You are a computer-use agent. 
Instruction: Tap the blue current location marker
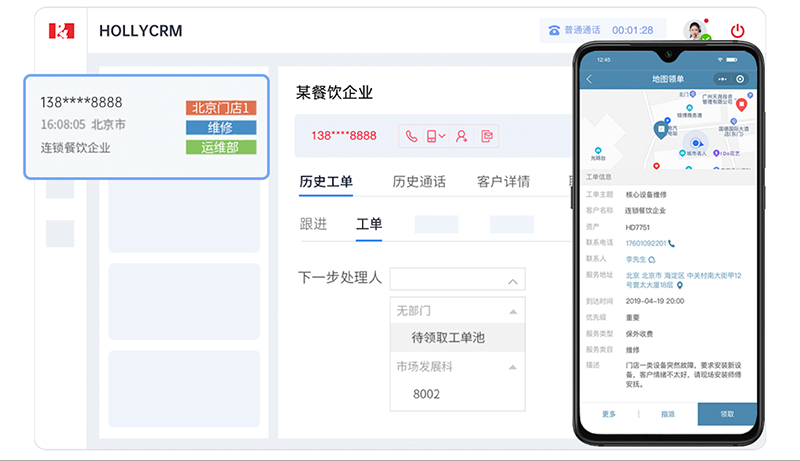coord(695,143)
